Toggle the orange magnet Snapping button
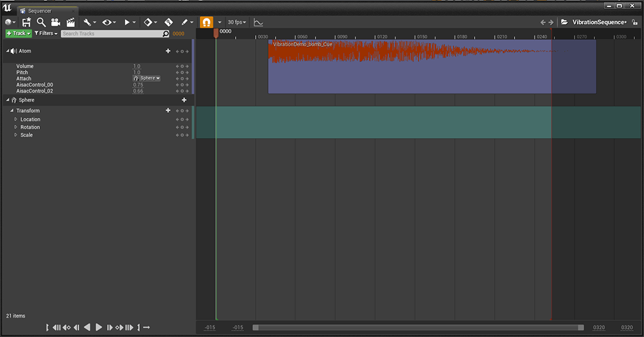Image resolution: width=644 pixels, height=337 pixels. pos(206,22)
